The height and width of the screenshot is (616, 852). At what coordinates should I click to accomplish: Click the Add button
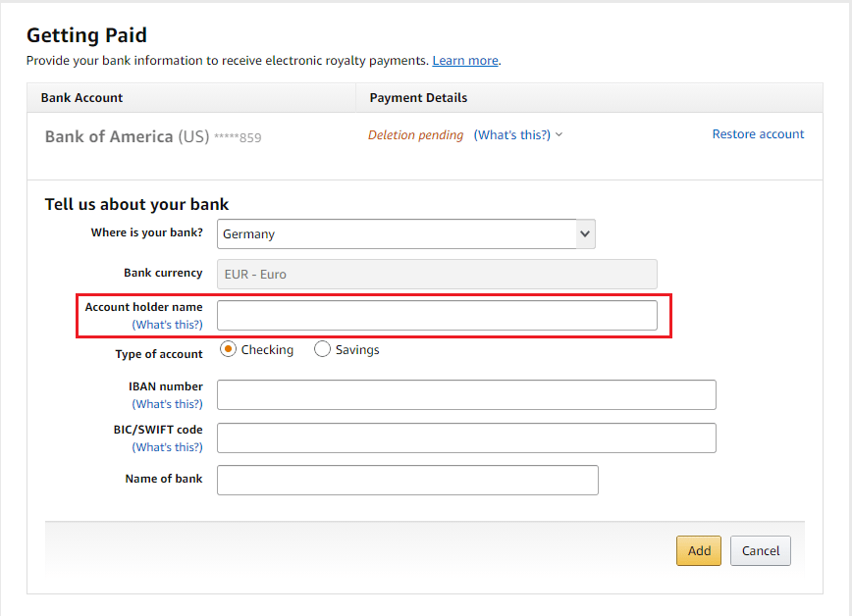point(698,550)
